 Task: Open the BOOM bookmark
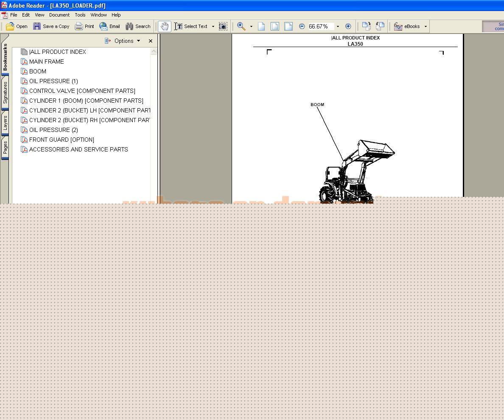(38, 71)
